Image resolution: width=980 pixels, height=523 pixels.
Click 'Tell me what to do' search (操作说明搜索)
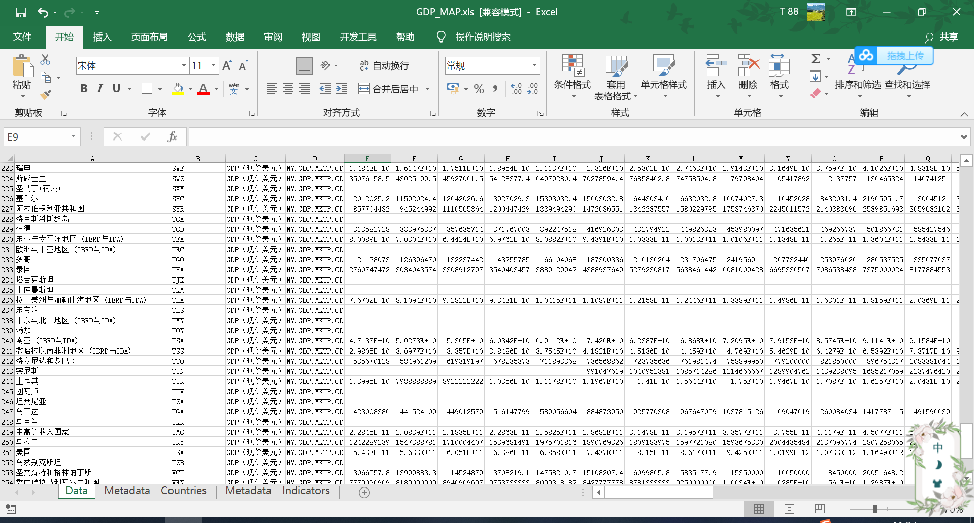[483, 37]
